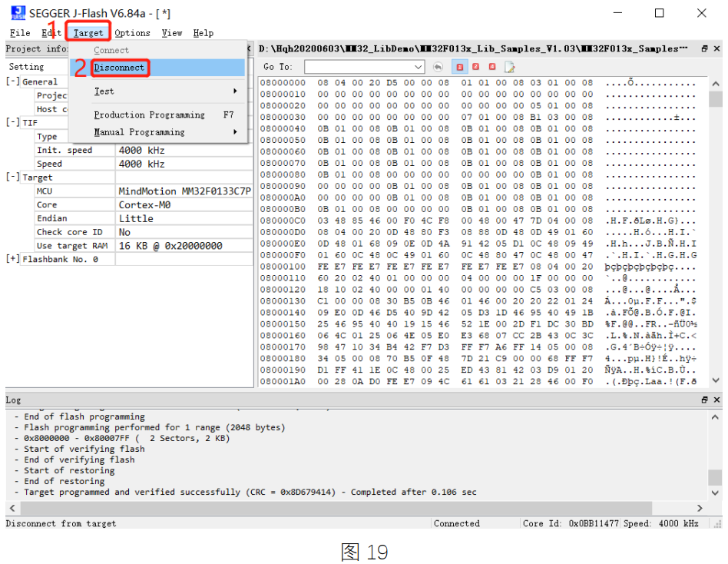The width and height of the screenshot is (728, 564).
Task: Expand Flashbank No. 0 group
Action: (x=12, y=259)
